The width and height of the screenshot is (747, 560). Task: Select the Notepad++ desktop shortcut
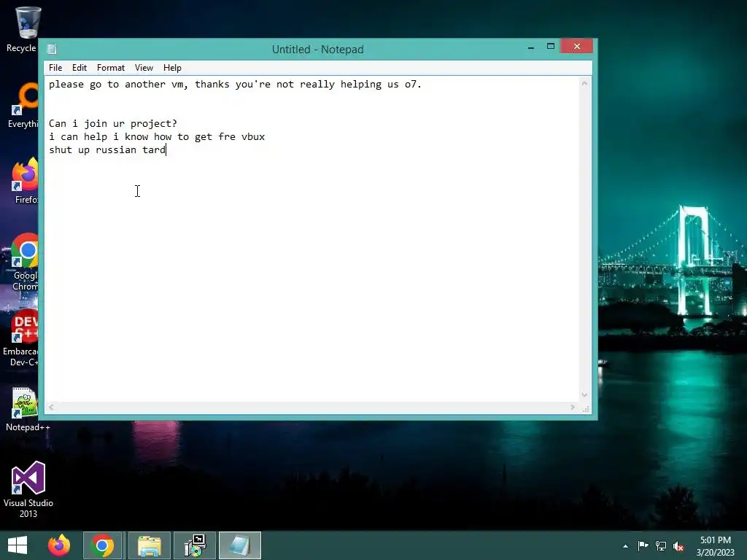click(28, 410)
